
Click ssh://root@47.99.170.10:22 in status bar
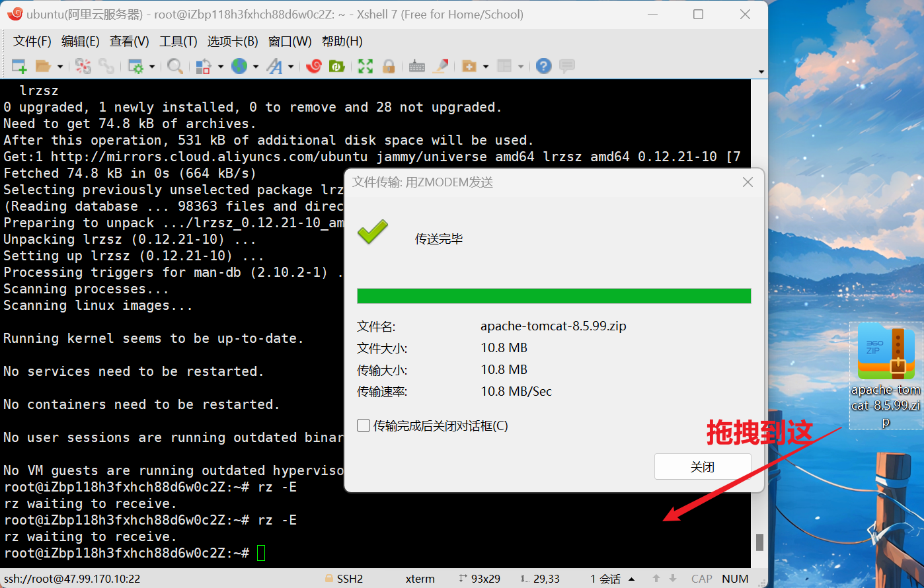click(72, 579)
